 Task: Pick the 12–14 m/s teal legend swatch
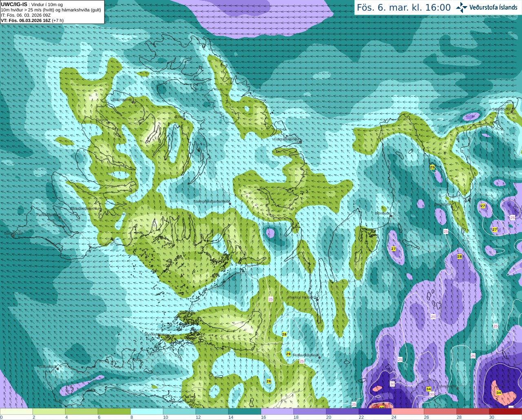click(x=212, y=411)
